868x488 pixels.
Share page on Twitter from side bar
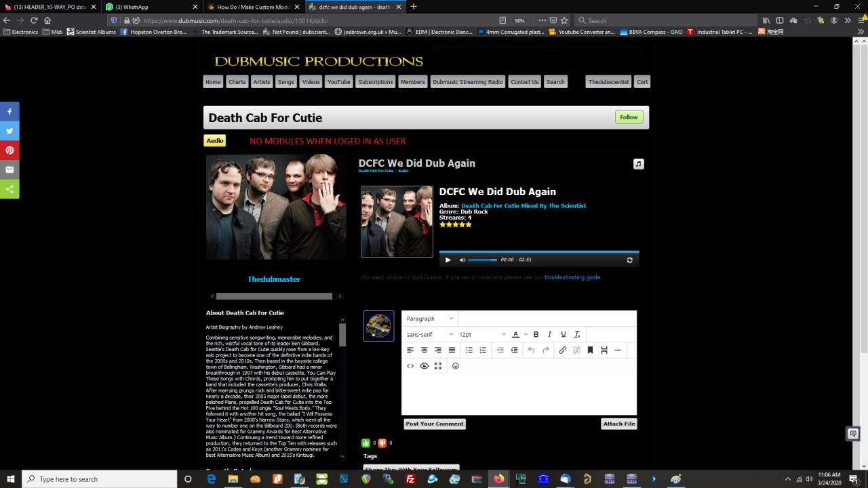pos(9,131)
